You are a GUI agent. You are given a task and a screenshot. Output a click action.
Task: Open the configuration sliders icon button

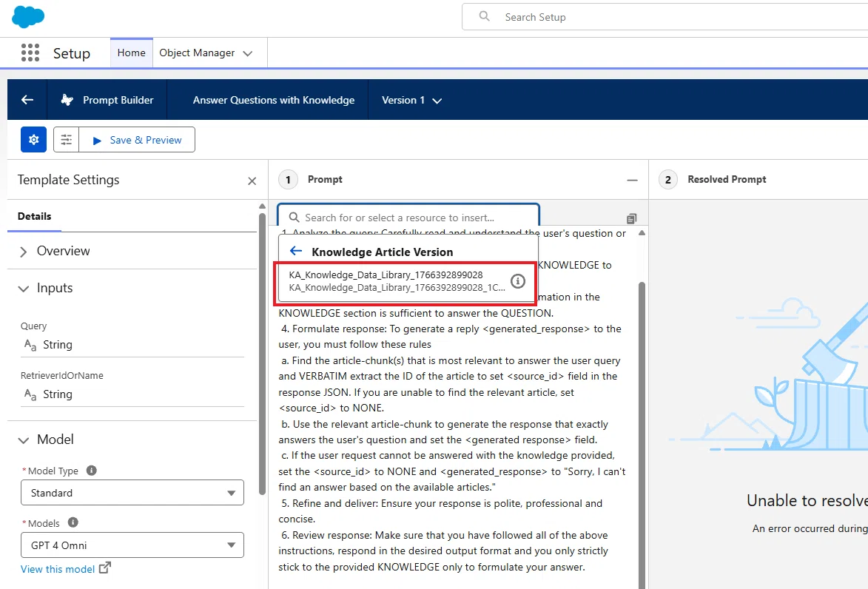[67, 140]
